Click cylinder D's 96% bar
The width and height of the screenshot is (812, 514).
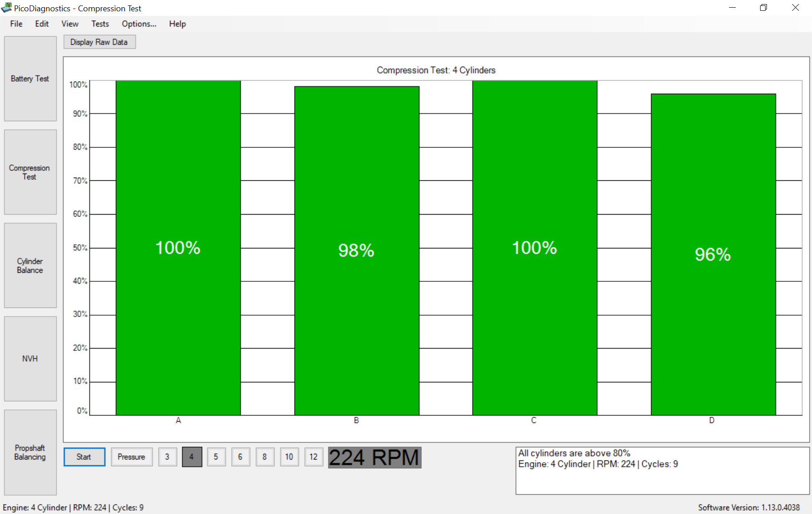click(713, 254)
